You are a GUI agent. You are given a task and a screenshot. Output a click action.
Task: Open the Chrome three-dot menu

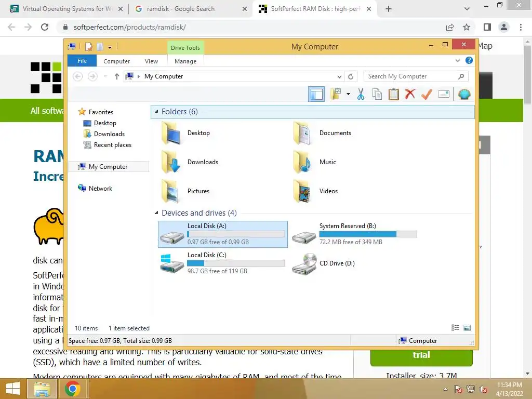[x=521, y=27]
